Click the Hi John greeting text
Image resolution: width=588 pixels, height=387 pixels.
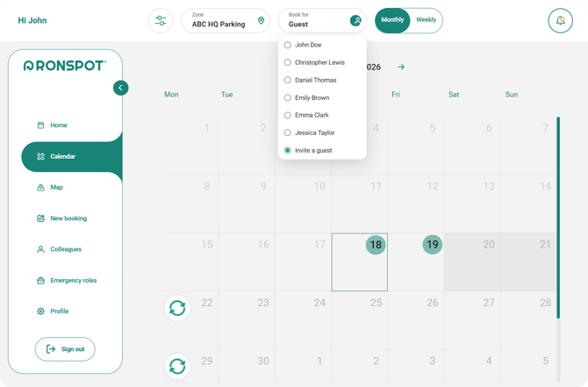(32, 20)
